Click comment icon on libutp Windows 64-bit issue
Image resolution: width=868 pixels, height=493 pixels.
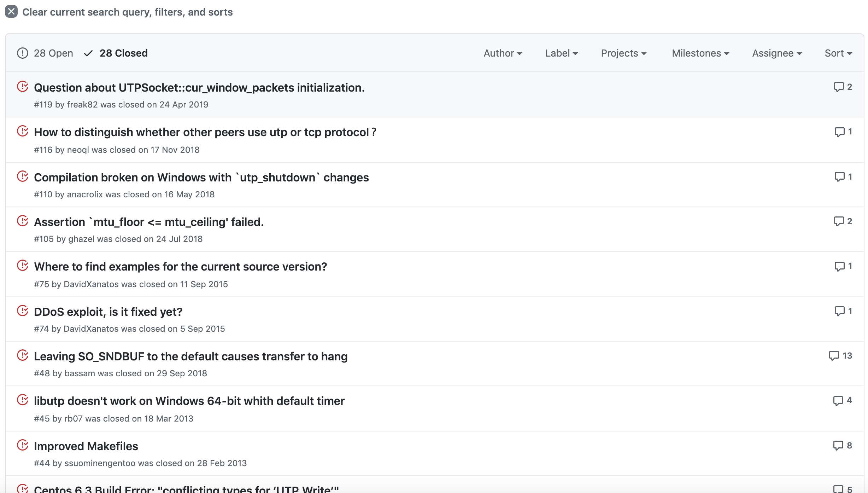pyautogui.click(x=838, y=401)
